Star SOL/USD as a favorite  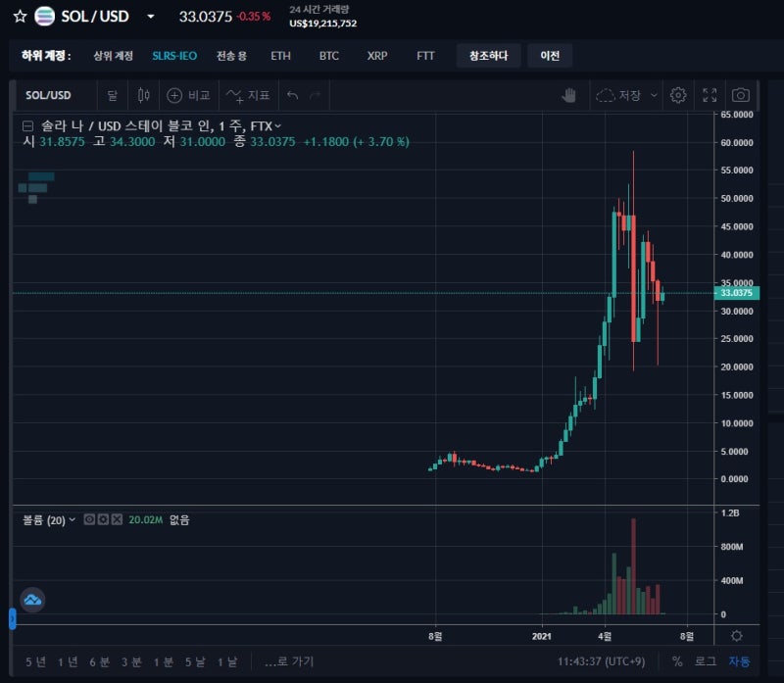20,17
